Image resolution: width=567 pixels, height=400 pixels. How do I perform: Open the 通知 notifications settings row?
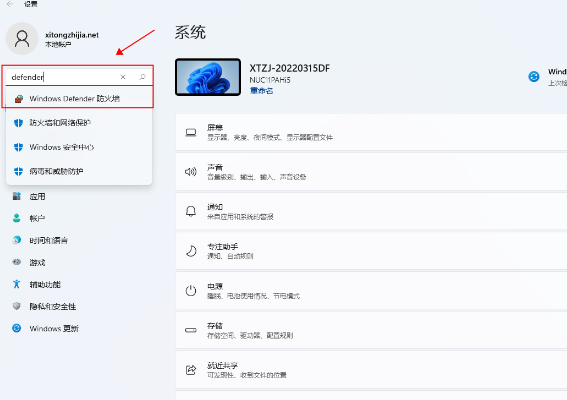click(x=371, y=211)
